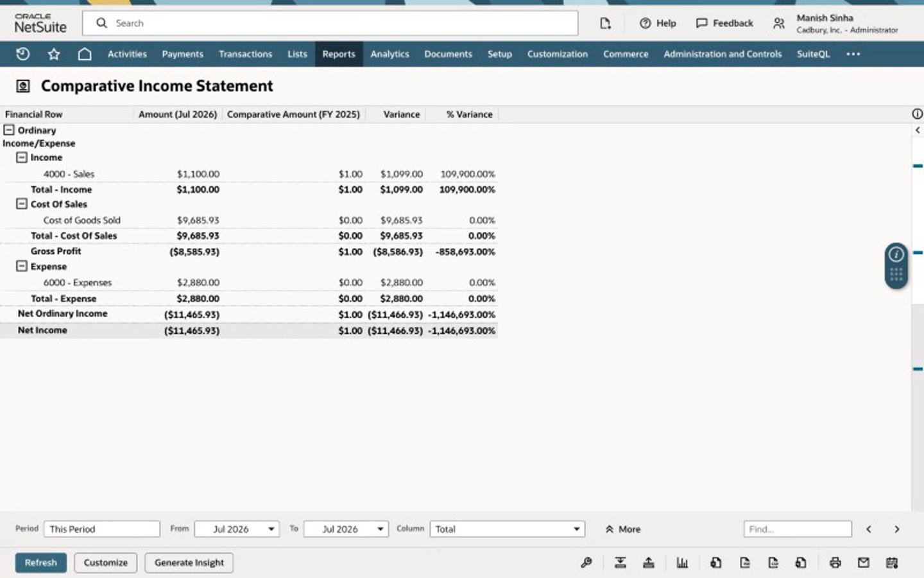Open the Activities menu
Screen dimensions: 924x578
(x=127, y=54)
